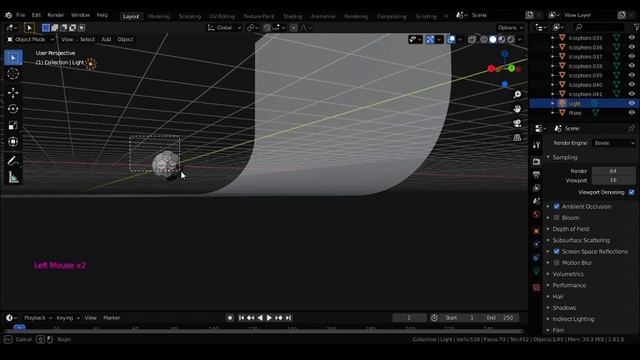The width and height of the screenshot is (640, 360).
Task: Click the pan view hand icon
Action: click(517, 109)
